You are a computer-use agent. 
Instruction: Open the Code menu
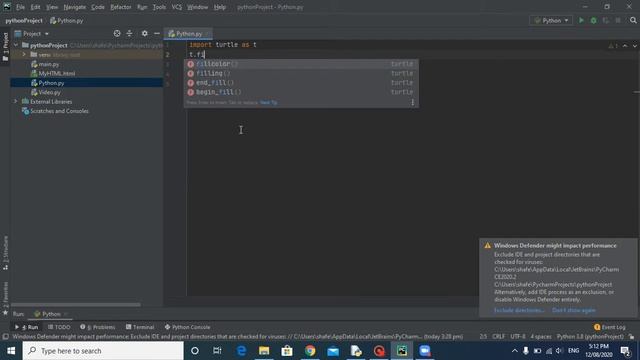click(98, 7)
